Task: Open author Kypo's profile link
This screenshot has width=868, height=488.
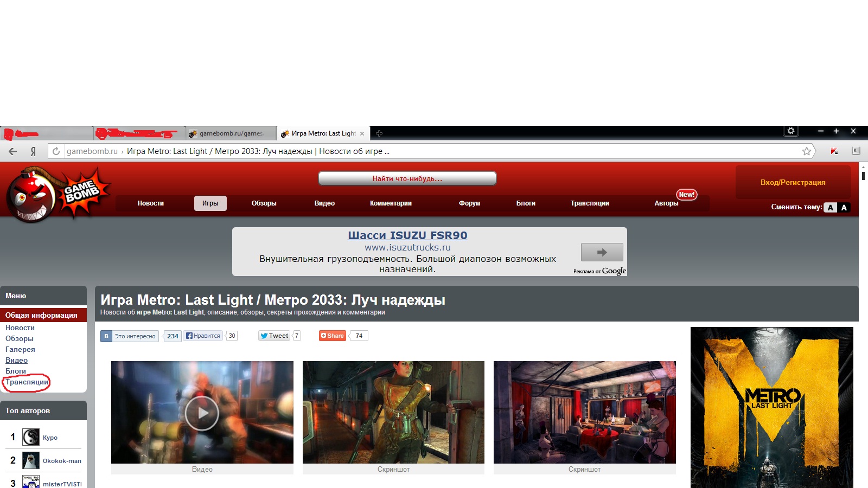Action: click(50, 438)
